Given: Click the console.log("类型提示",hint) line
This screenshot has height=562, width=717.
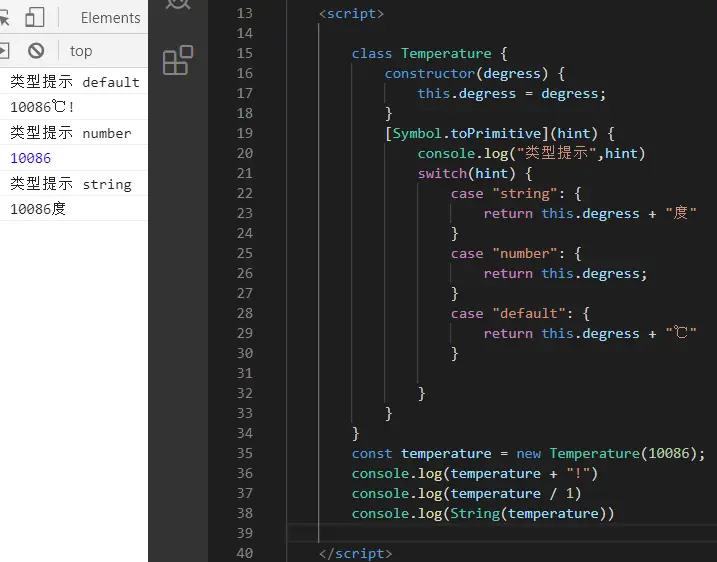Looking at the screenshot, I should (x=531, y=154).
